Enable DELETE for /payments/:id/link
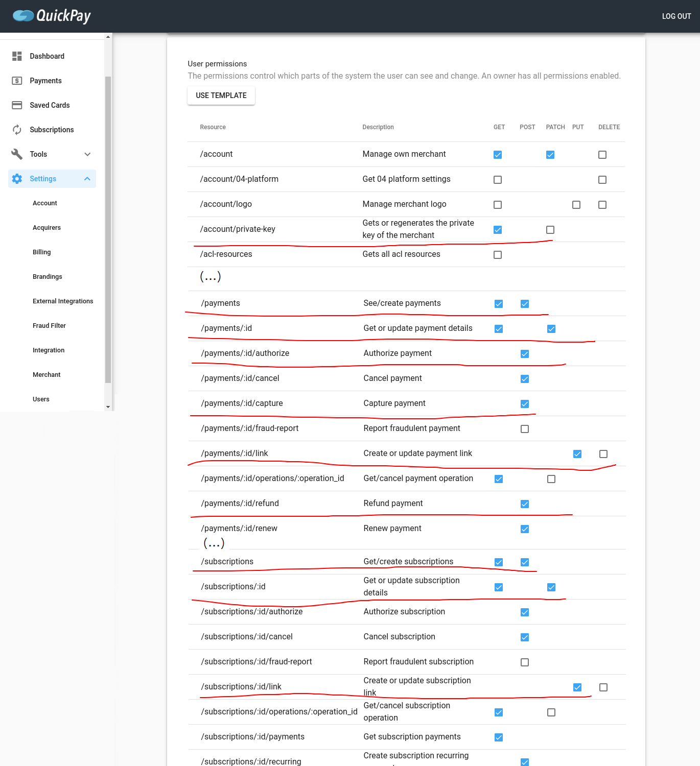The width and height of the screenshot is (700, 766). click(603, 454)
